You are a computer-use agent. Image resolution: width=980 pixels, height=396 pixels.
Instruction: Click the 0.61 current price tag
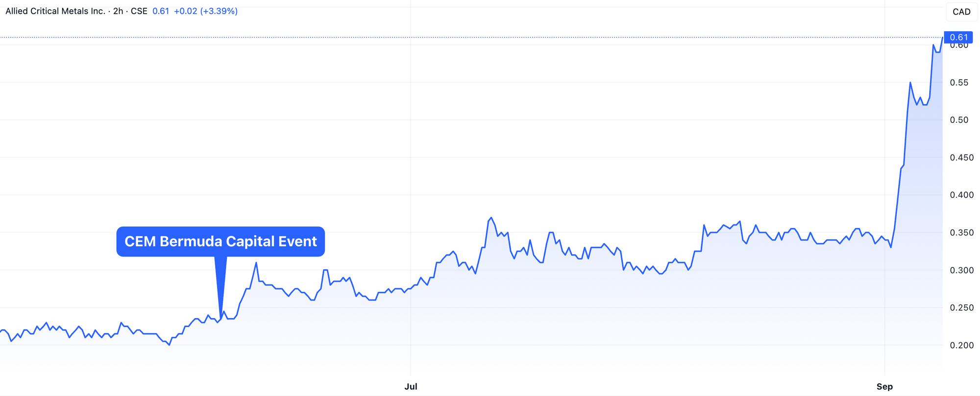point(958,37)
